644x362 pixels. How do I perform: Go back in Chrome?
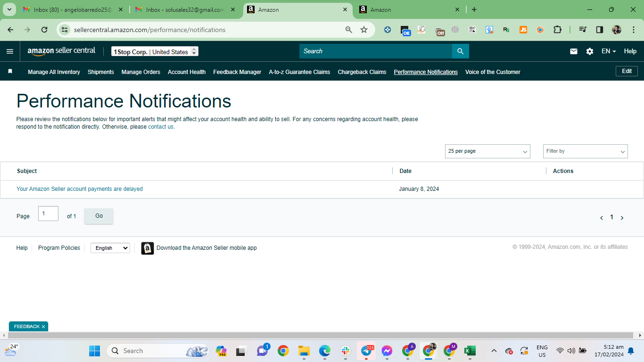pyautogui.click(x=10, y=30)
